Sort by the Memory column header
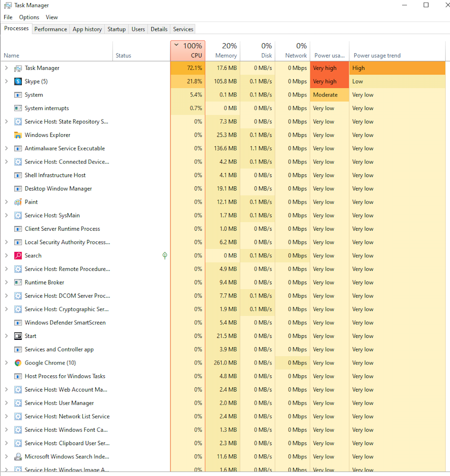This screenshot has width=450, height=476. coord(223,51)
